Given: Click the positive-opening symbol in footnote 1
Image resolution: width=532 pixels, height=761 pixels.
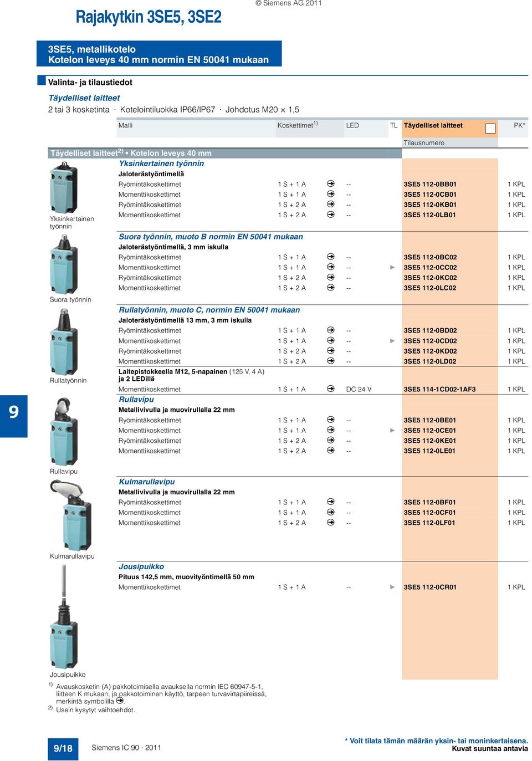Looking at the screenshot, I should coord(120,701).
